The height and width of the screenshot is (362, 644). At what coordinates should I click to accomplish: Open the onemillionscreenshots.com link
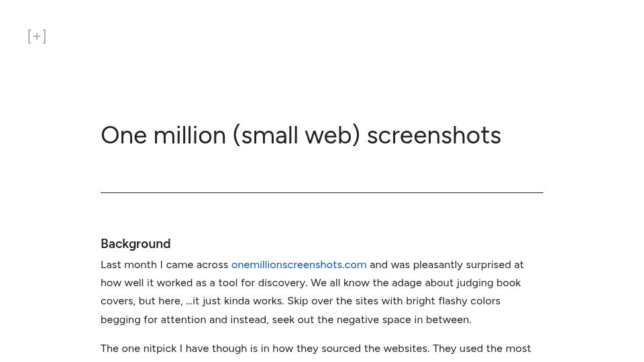point(299,265)
